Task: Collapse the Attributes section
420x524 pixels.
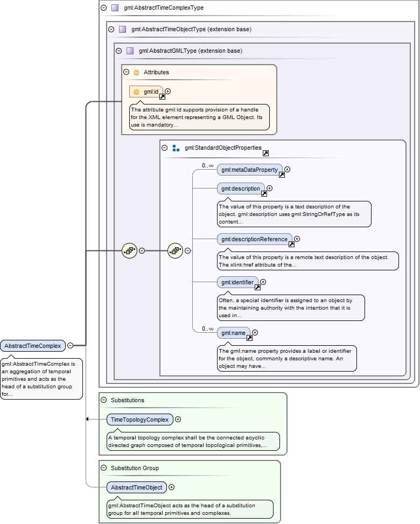Action: (126, 72)
